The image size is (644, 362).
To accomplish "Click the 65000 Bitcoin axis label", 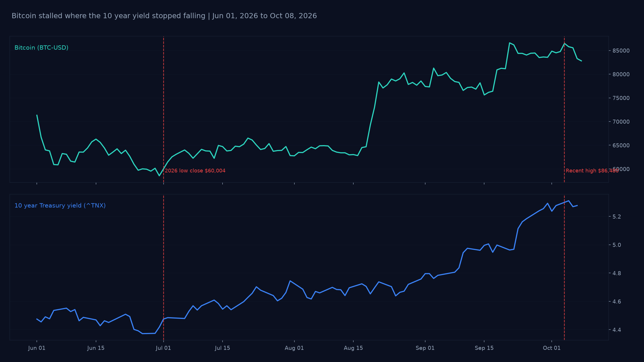I will tap(621, 146).
